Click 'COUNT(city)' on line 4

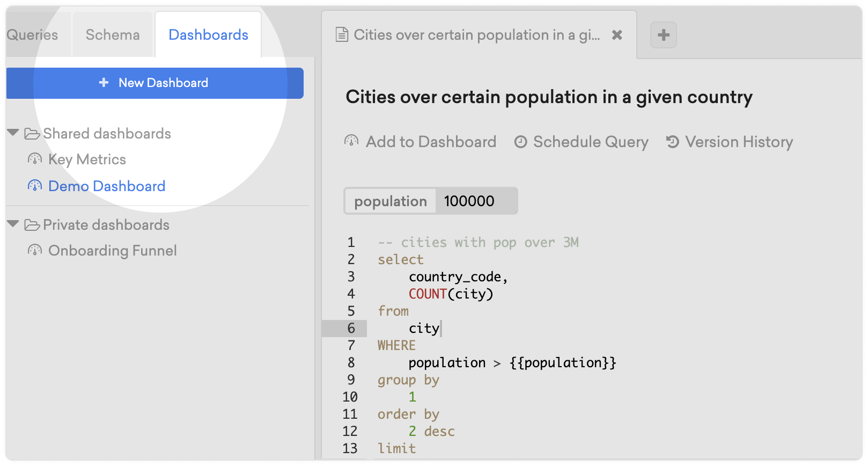click(x=451, y=294)
